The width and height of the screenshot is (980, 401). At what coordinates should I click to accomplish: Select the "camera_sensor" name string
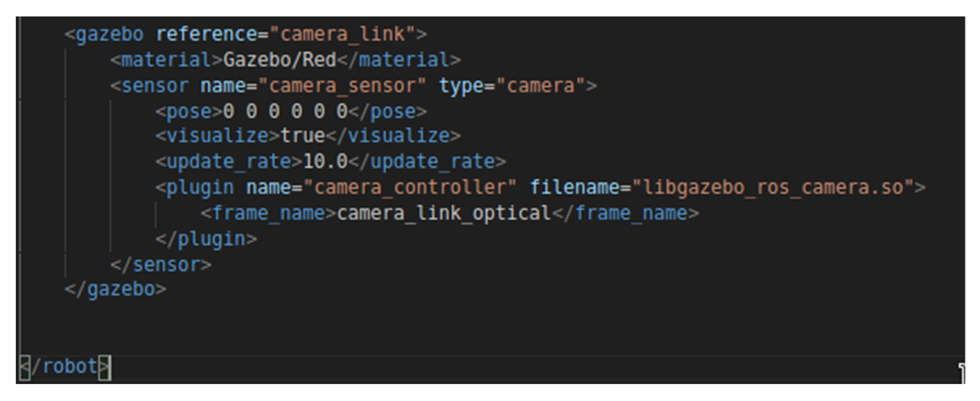(x=342, y=85)
